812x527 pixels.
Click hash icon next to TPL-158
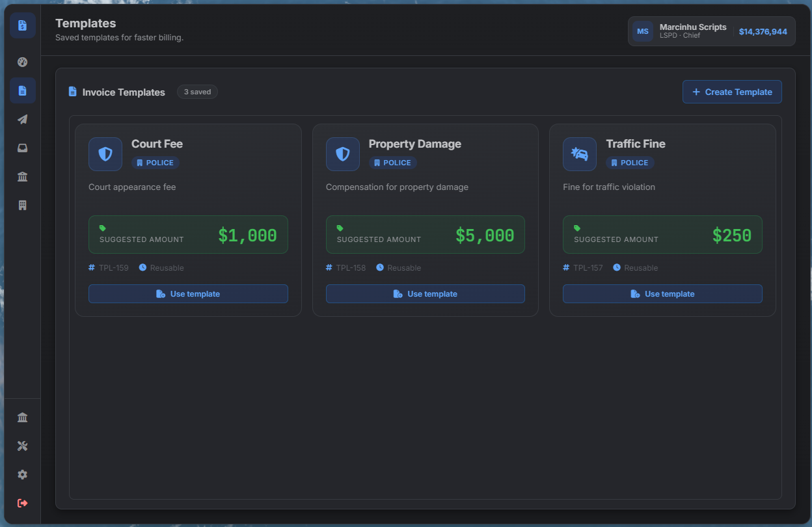click(329, 267)
